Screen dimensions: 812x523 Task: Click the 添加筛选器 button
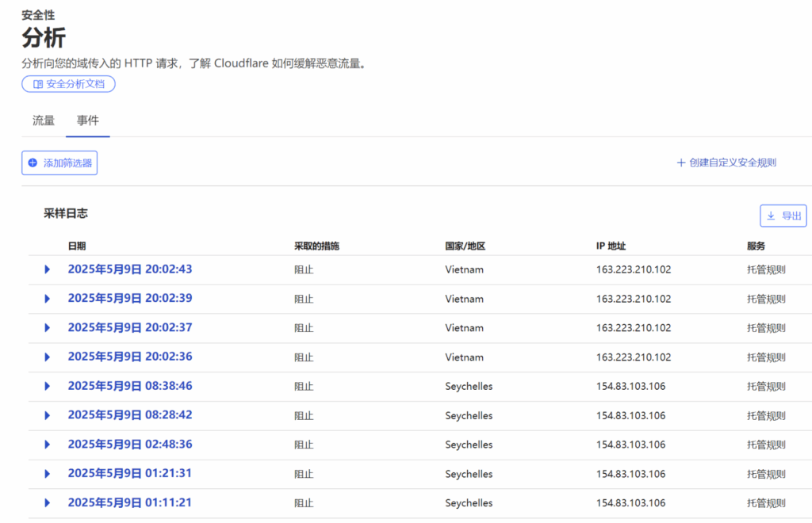point(59,162)
